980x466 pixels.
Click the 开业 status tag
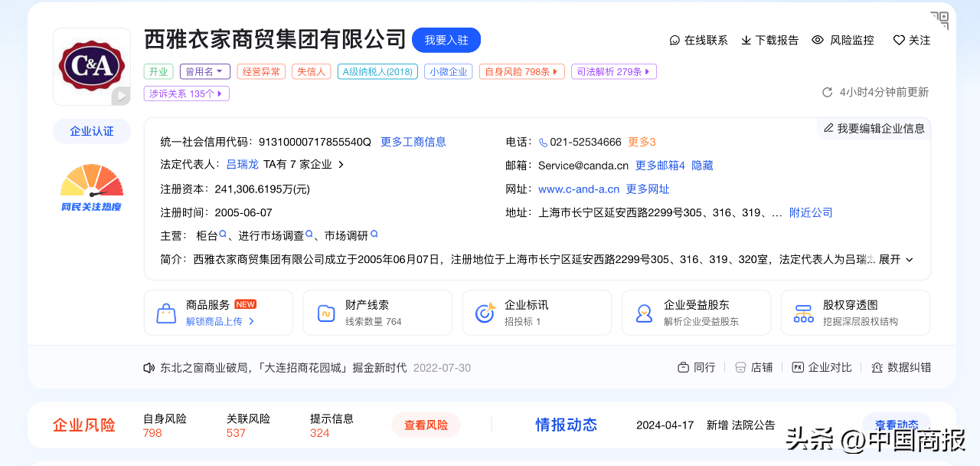[158, 72]
